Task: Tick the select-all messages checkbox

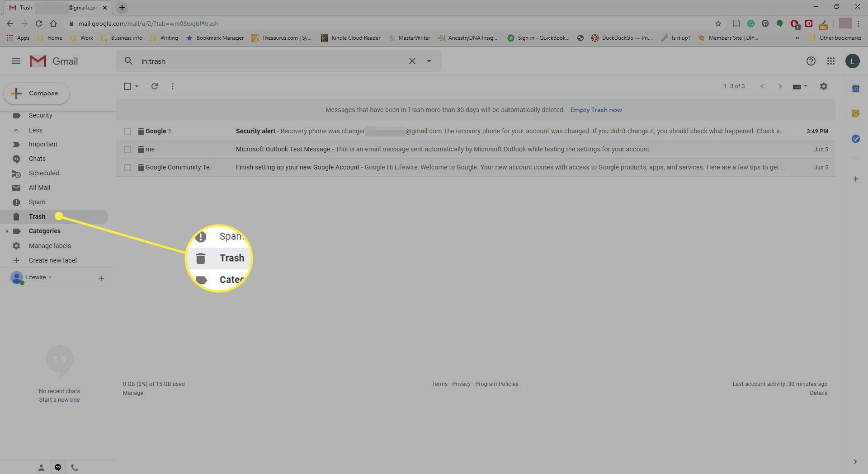Action: click(x=127, y=86)
